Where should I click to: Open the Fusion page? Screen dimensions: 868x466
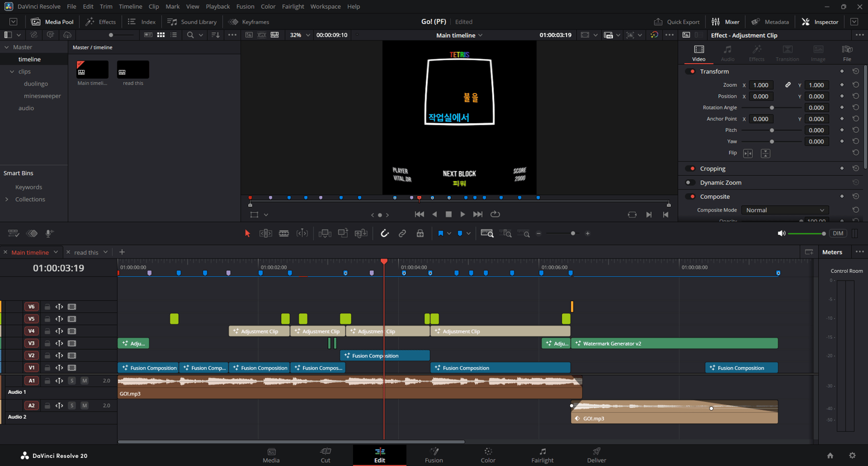433,455
